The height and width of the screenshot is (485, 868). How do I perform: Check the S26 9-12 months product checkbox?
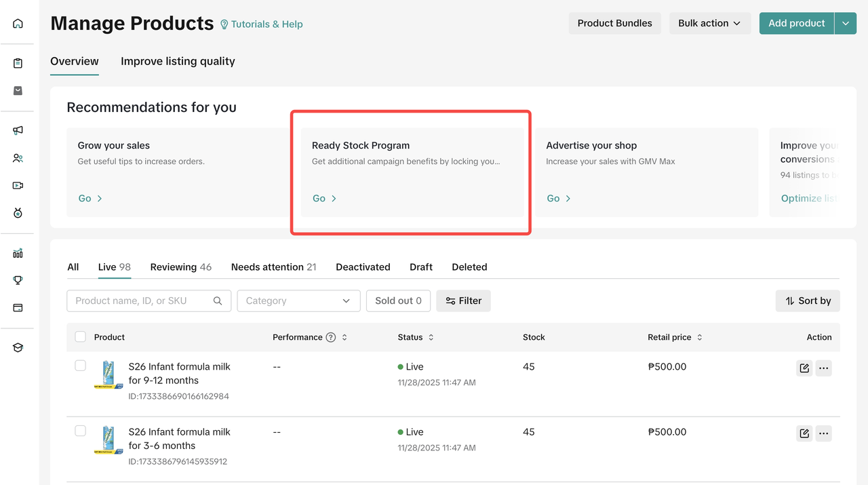81,366
